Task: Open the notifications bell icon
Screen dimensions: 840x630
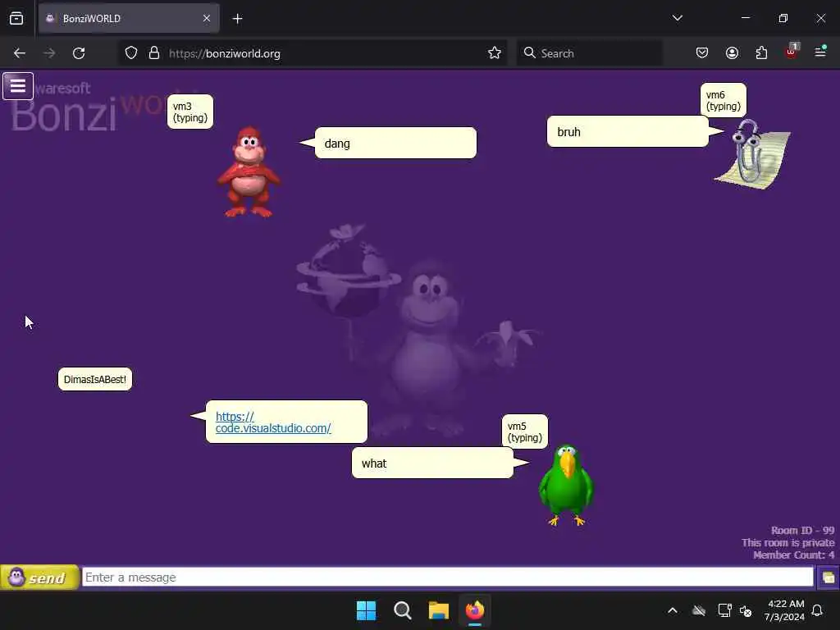Action: pyautogui.click(x=818, y=610)
